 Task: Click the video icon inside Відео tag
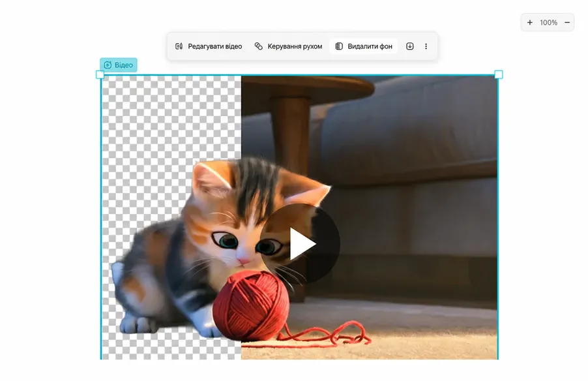click(x=108, y=65)
